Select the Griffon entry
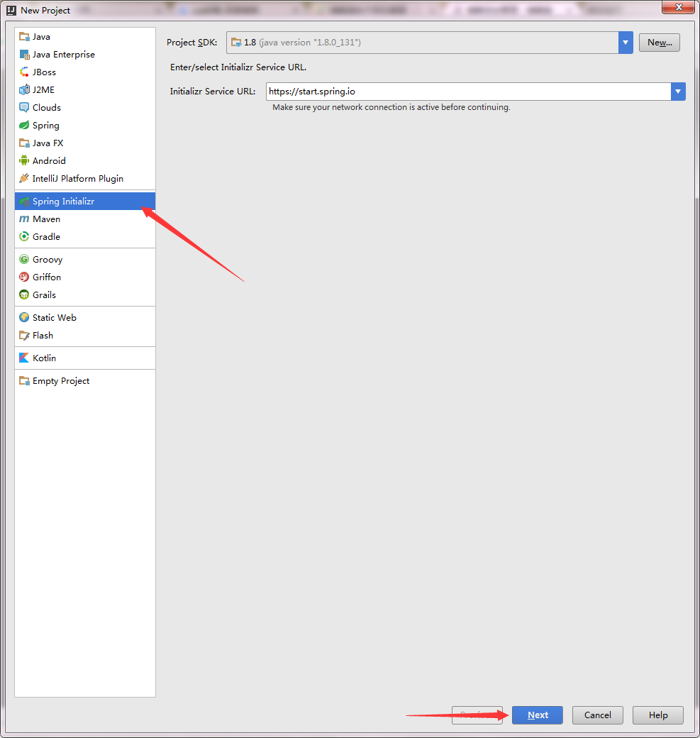Image resolution: width=700 pixels, height=738 pixels. (85, 277)
